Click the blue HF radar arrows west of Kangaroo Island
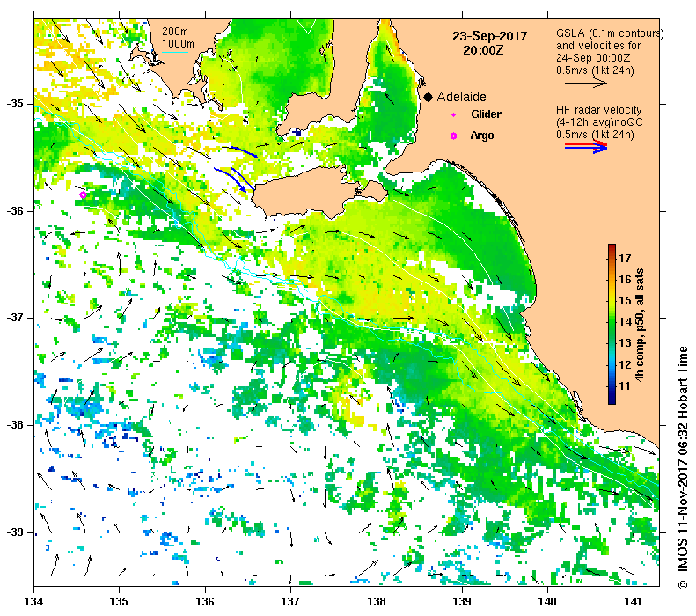This screenshot has width=696, height=616. point(236,169)
